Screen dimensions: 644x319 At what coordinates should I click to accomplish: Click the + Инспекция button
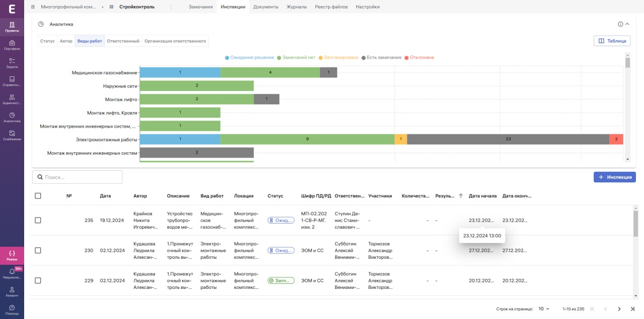point(614,177)
